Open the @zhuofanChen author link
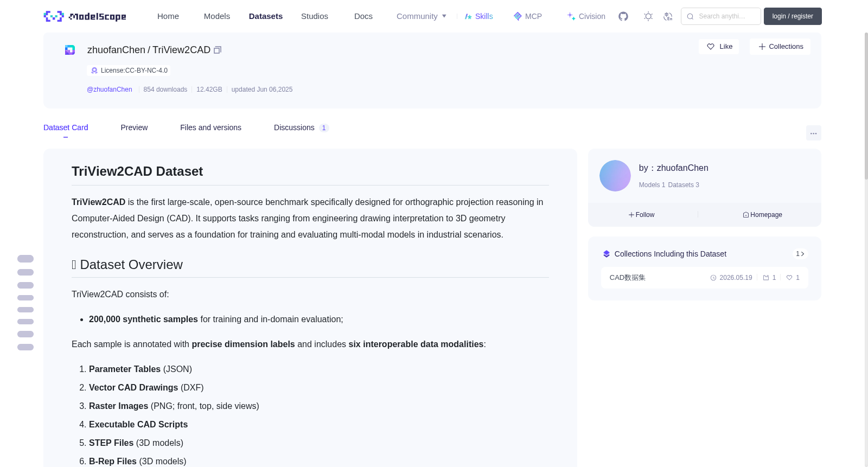 [110, 89]
